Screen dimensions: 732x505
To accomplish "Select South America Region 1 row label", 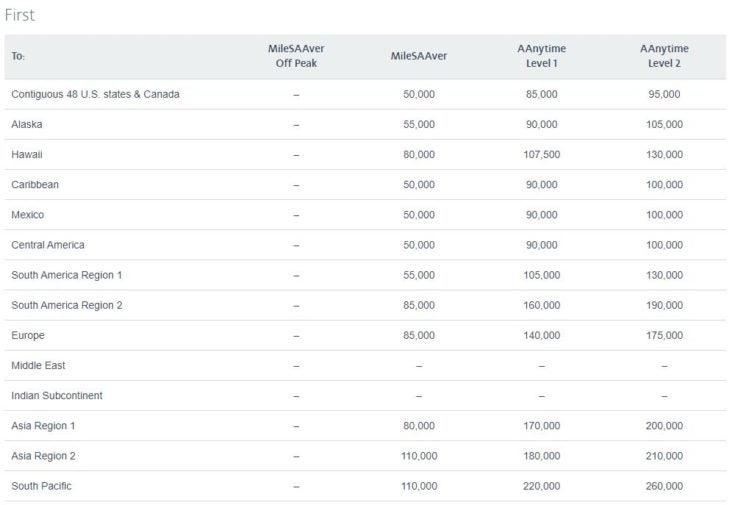I will pyautogui.click(x=67, y=275).
